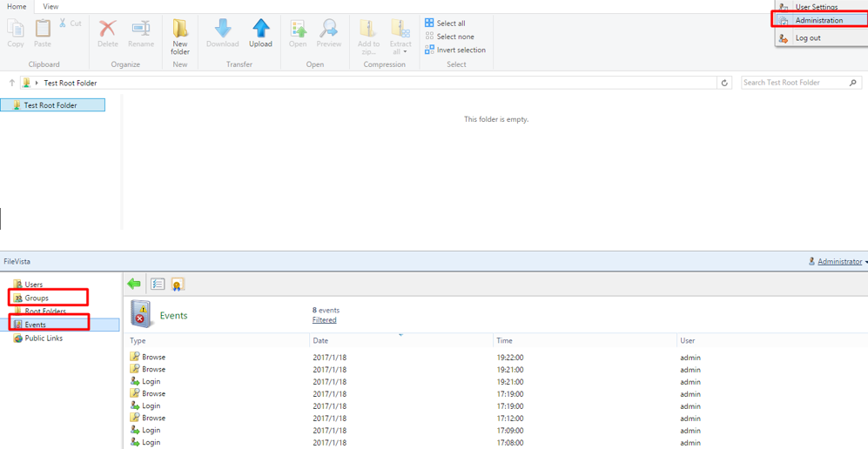
Task: Open Administration from user menu
Action: click(818, 20)
